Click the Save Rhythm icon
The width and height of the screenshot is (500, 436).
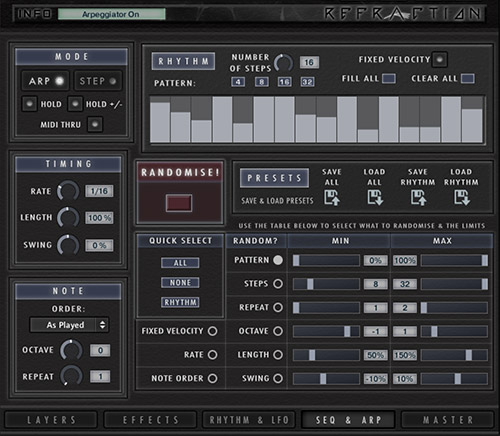[418, 197]
